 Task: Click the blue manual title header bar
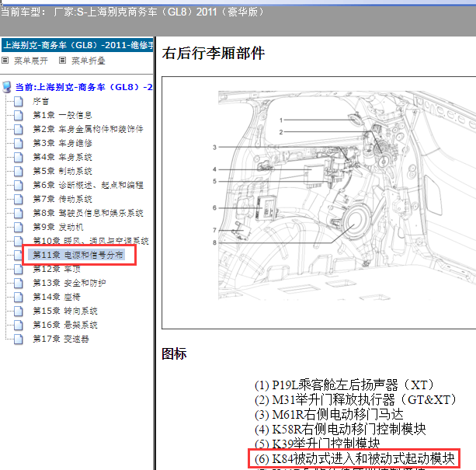click(78, 45)
